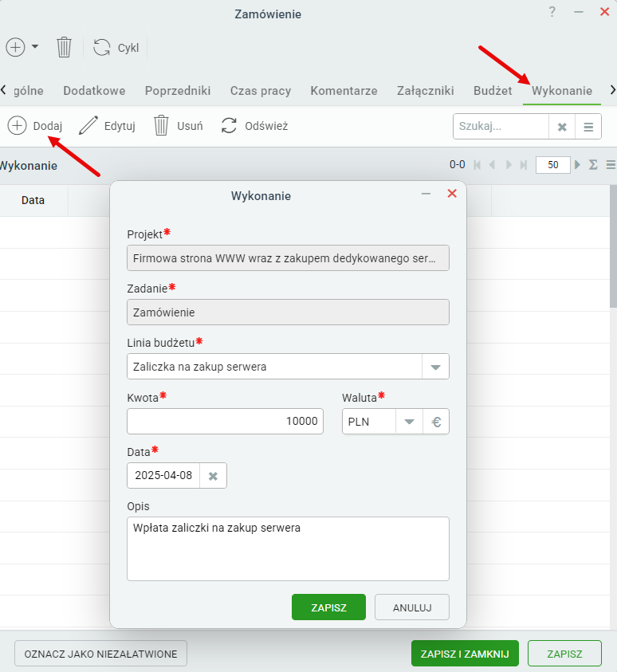Clear the date with the X icon

[x=213, y=476]
